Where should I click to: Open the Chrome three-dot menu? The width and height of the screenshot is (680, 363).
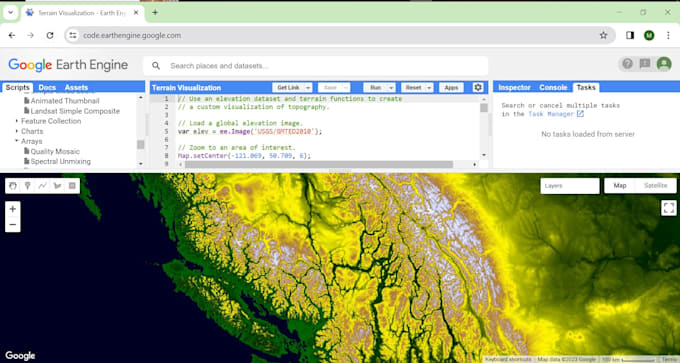coord(668,36)
